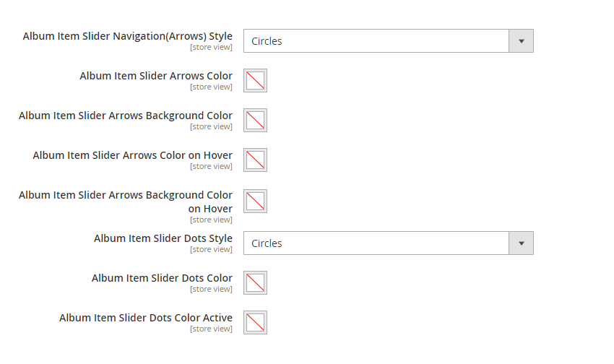This screenshot has height=364, width=614.
Task: Click the Album Item Slider Dots Color label
Action: coord(162,278)
